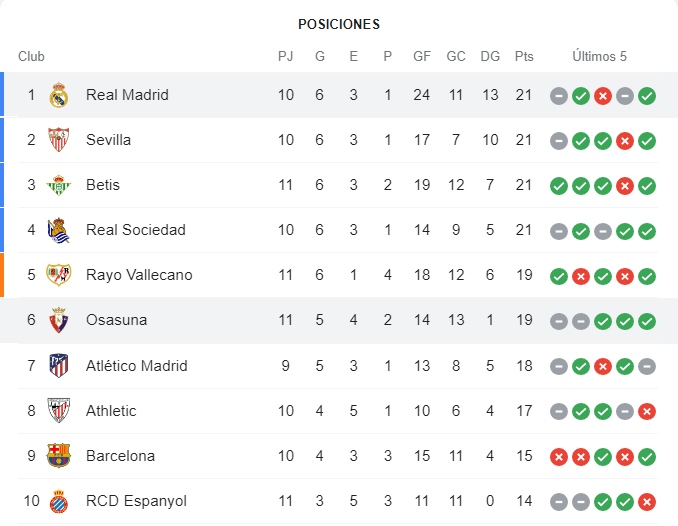
Task: Click the Barcelona crest icon
Action: (x=59, y=456)
